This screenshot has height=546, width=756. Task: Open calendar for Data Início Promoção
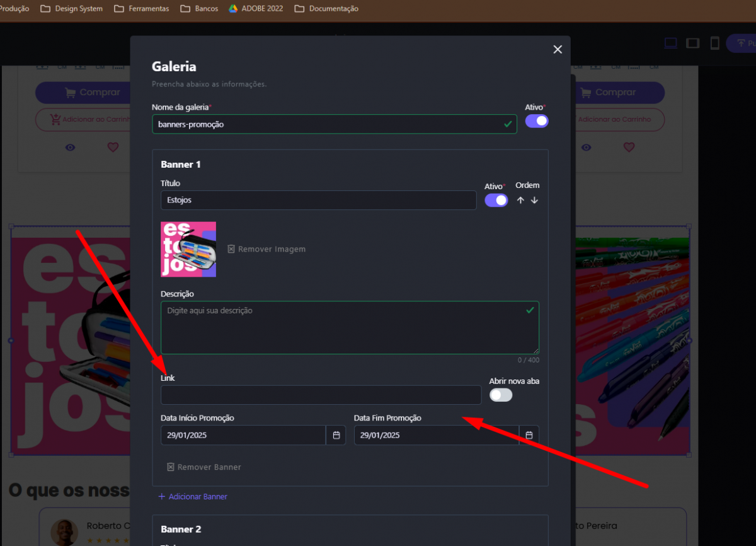336,435
